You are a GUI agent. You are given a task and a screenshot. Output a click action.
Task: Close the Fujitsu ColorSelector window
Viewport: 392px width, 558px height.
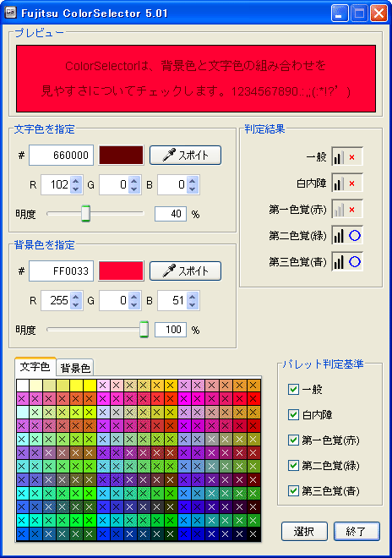point(378,14)
